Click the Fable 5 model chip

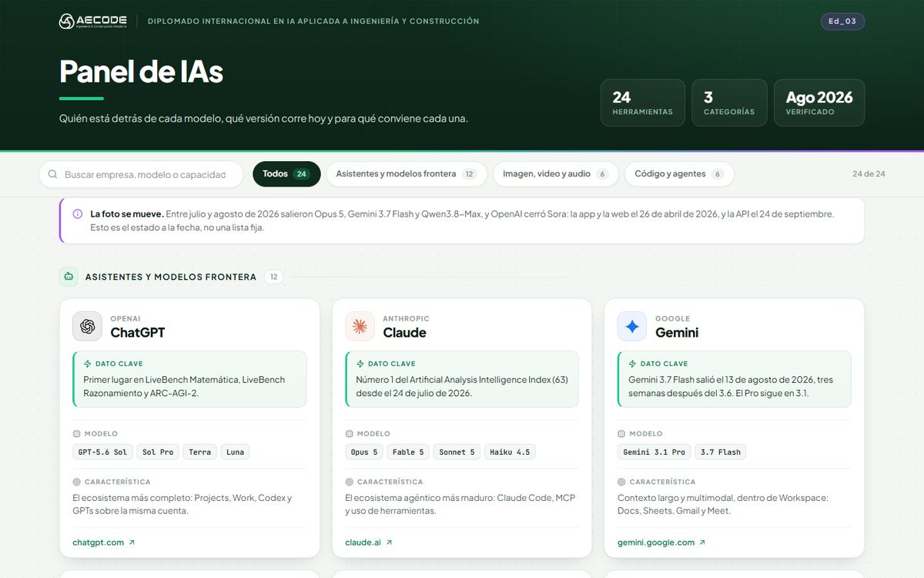tap(408, 452)
